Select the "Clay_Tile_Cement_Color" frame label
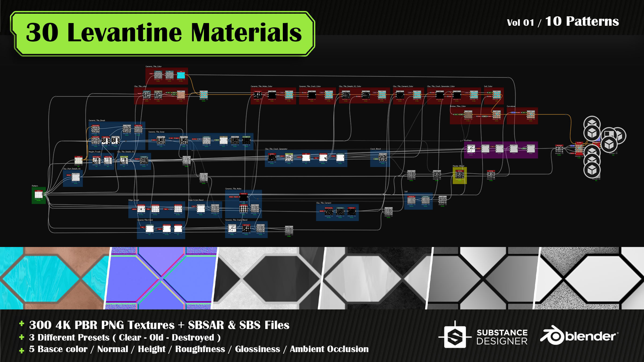 point(403,86)
